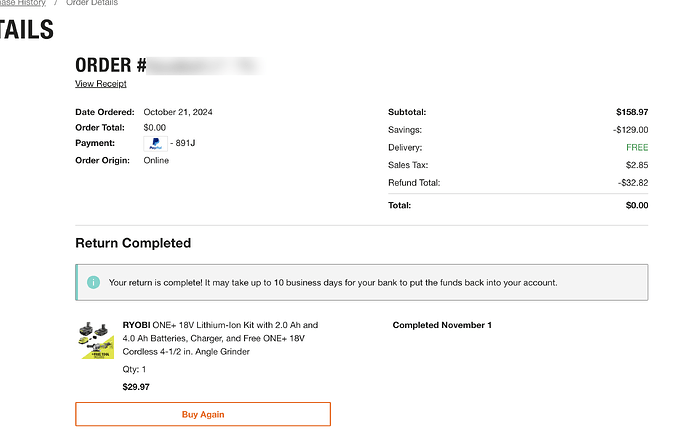Select the Refund Total label
The image size is (690, 446).
pos(414,183)
